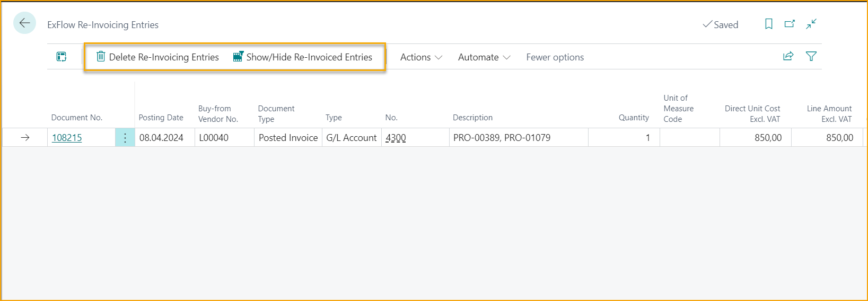The width and height of the screenshot is (868, 301).
Task: Select Line Amount 850,00 cell
Action: (x=827, y=138)
